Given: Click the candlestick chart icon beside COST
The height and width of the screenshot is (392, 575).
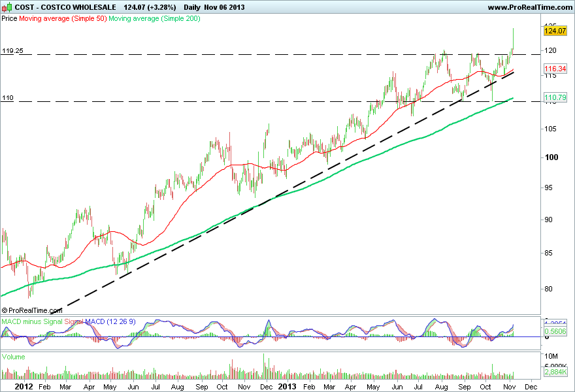Looking at the screenshot, I should [x=7, y=7].
